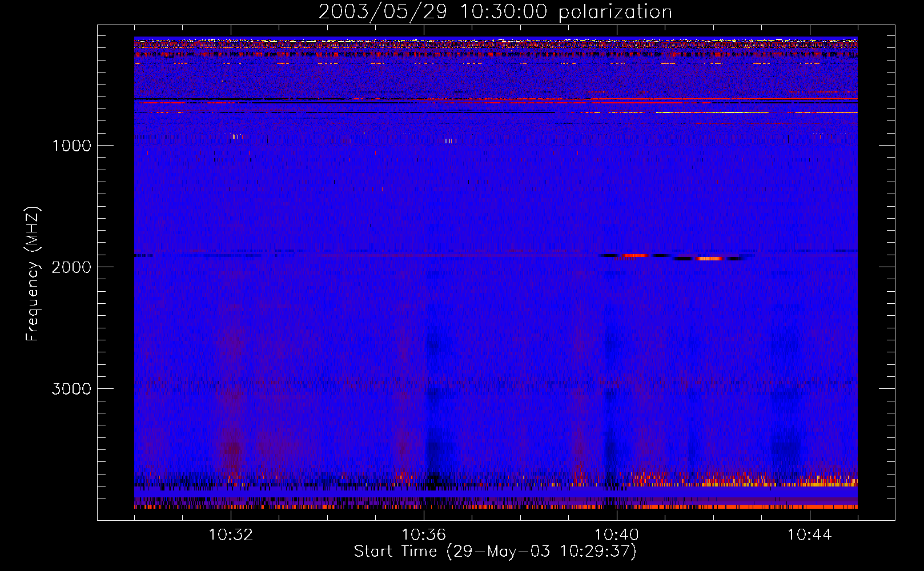Viewport: 924px width, 571px height.
Task: Click the 3000 frequency tick label
Action: (x=71, y=389)
